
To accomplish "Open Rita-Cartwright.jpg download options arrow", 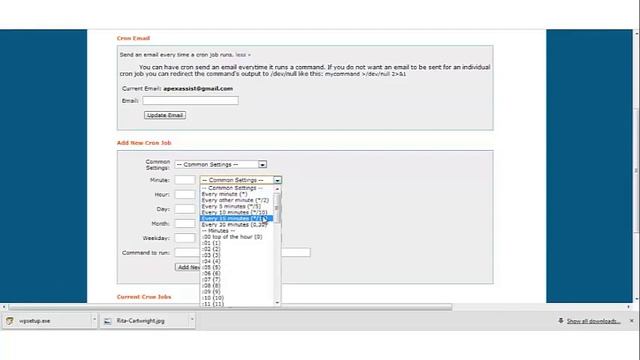I will [192, 320].
